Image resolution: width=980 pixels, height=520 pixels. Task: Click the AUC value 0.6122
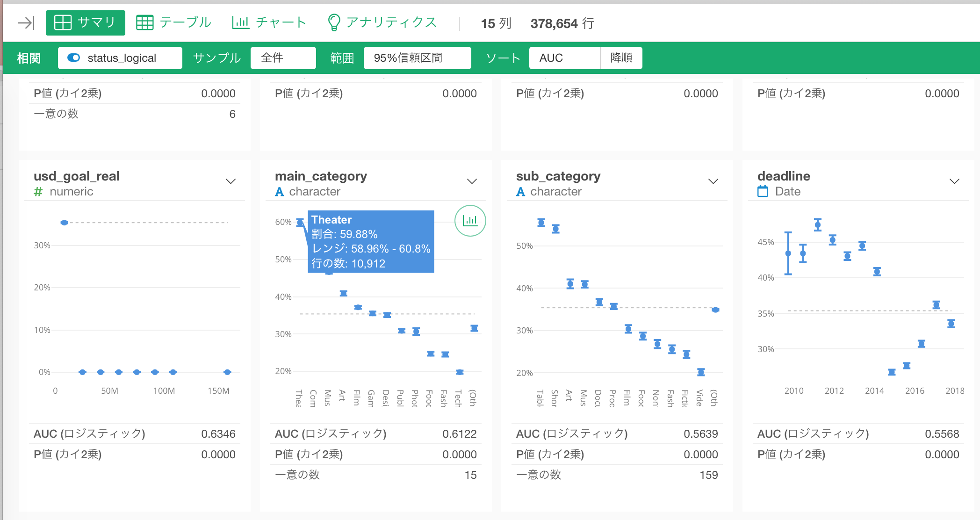[460, 434]
